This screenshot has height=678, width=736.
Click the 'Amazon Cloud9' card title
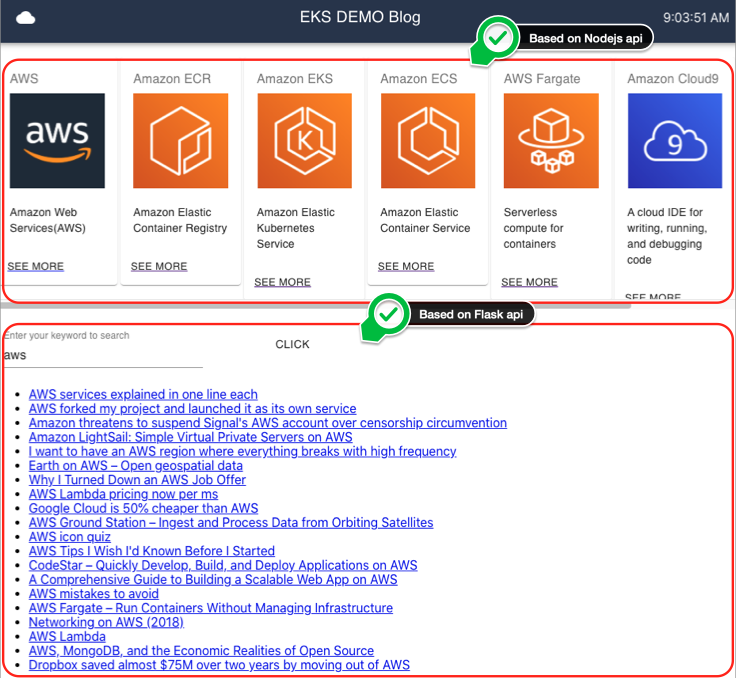(x=673, y=78)
